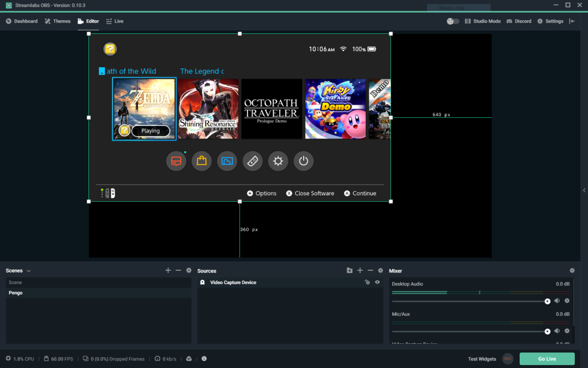Click the Streamlabs OBS logo in title bar
Screen dimensions: 588x368
[x=9, y=5]
